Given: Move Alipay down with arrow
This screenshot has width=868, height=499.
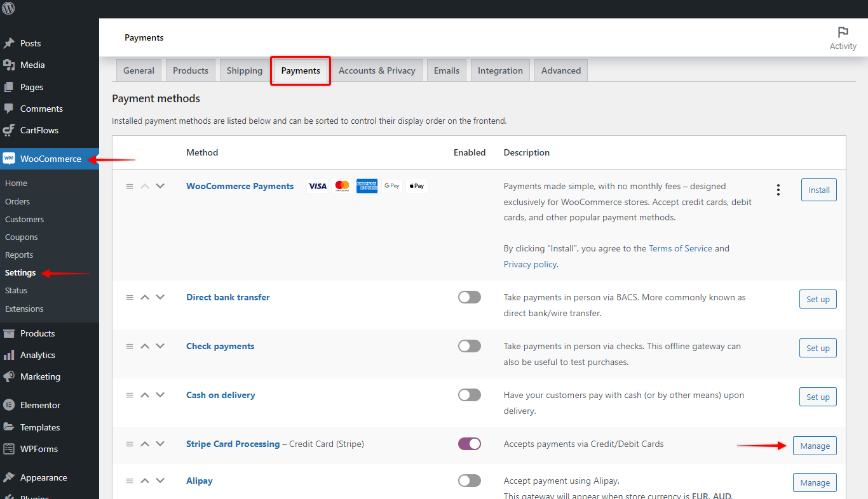Looking at the screenshot, I should (160, 481).
